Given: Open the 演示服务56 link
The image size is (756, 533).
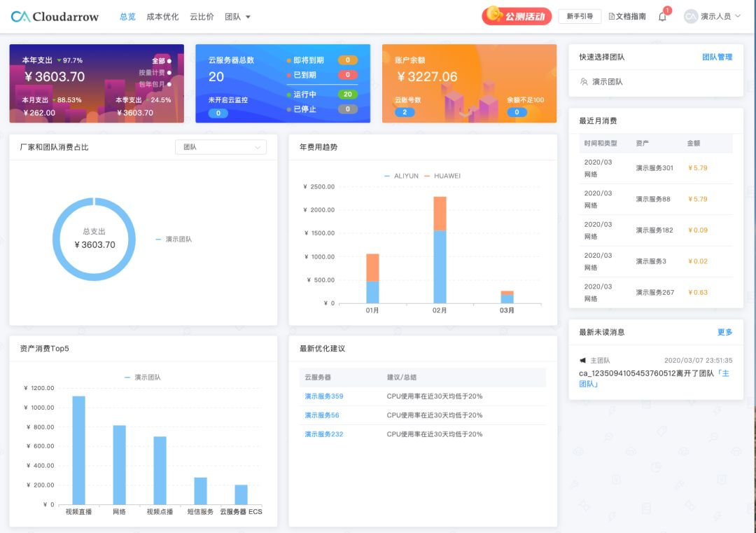Looking at the screenshot, I should 322,415.
